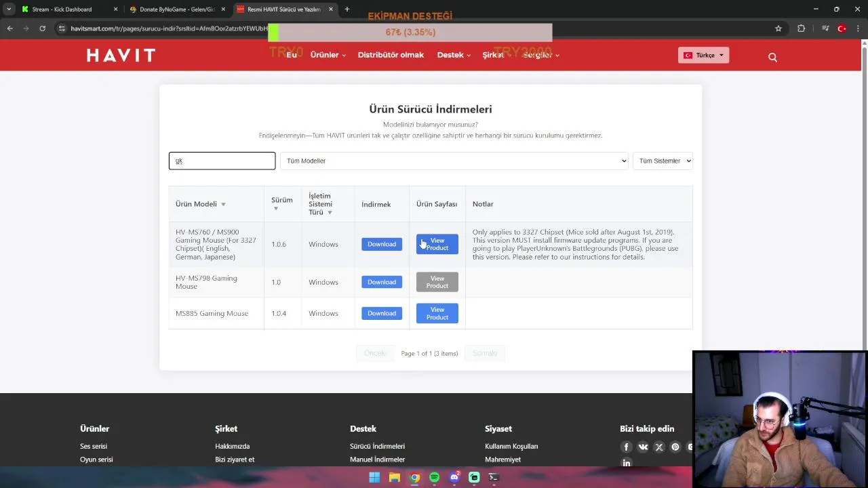Close the Stream - Kick Dashboard tab
868x488 pixels.
[x=115, y=9]
